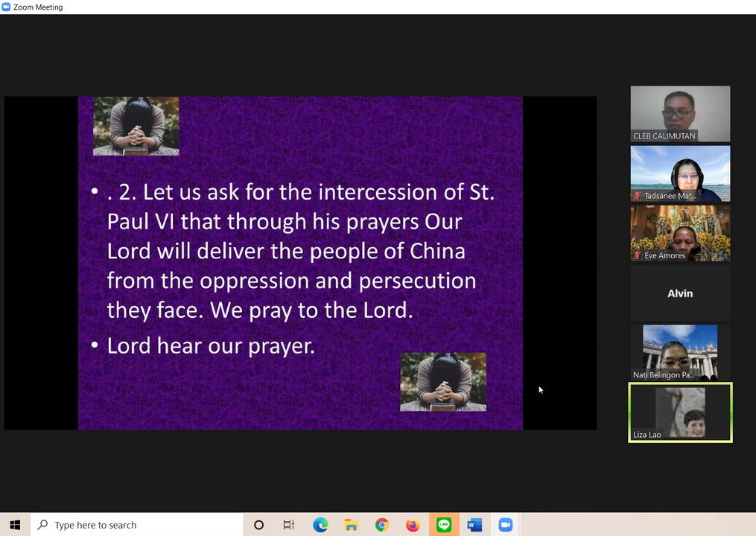Click the praying photo at slide's top-left
This screenshot has width=756, height=536.
click(136, 126)
